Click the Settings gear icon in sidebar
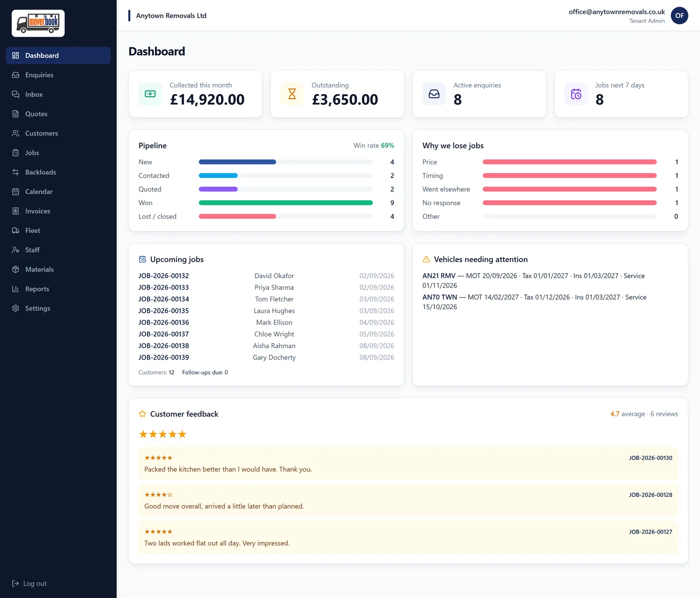The image size is (700, 598). coord(16,308)
